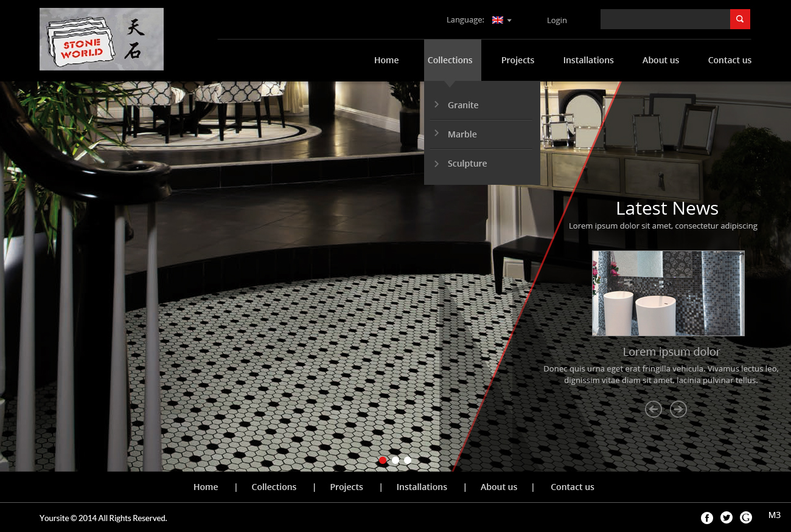Expand the Granite submenu chevron
Image resolution: width=791 pixels, height=532 pixels.
(x=436, y=104)
